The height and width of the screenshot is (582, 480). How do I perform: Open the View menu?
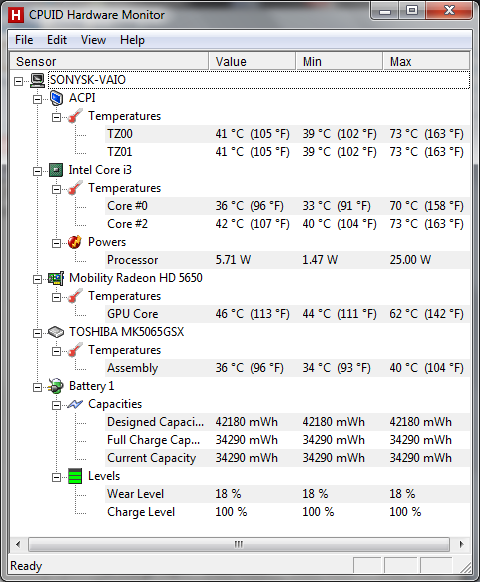94,40
